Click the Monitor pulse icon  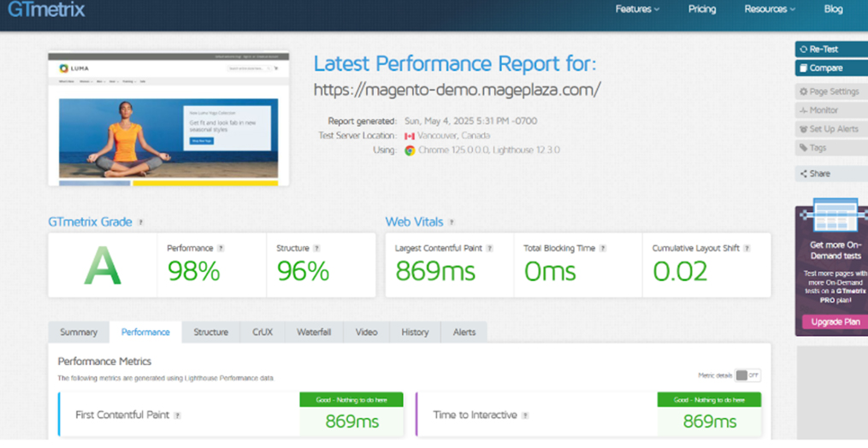(804, 110)
